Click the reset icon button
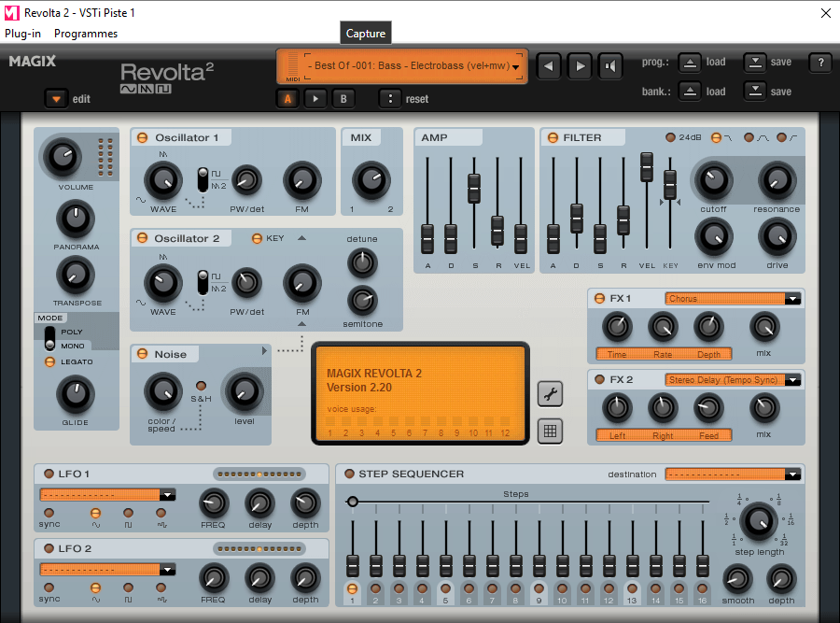 tap(390, 99)
